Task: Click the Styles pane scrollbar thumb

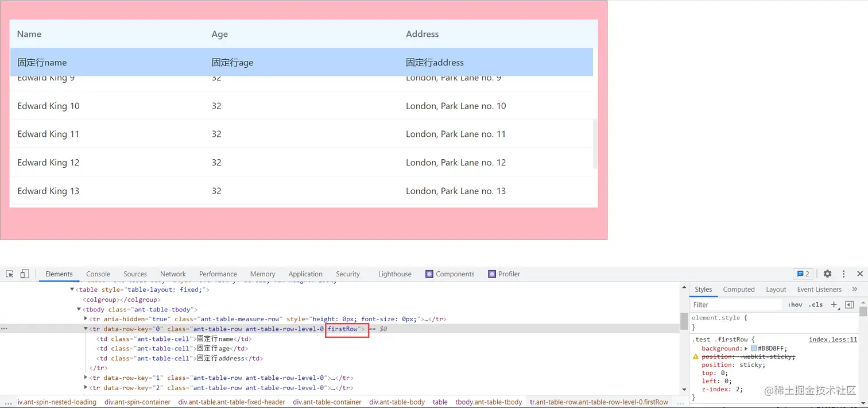Action: coord(863,311)
